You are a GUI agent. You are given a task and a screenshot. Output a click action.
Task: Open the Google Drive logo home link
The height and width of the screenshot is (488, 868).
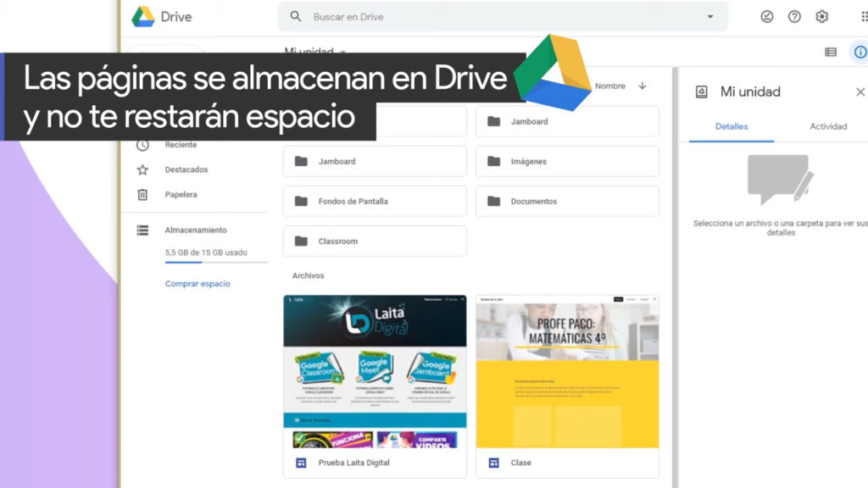tap(162, 17)
